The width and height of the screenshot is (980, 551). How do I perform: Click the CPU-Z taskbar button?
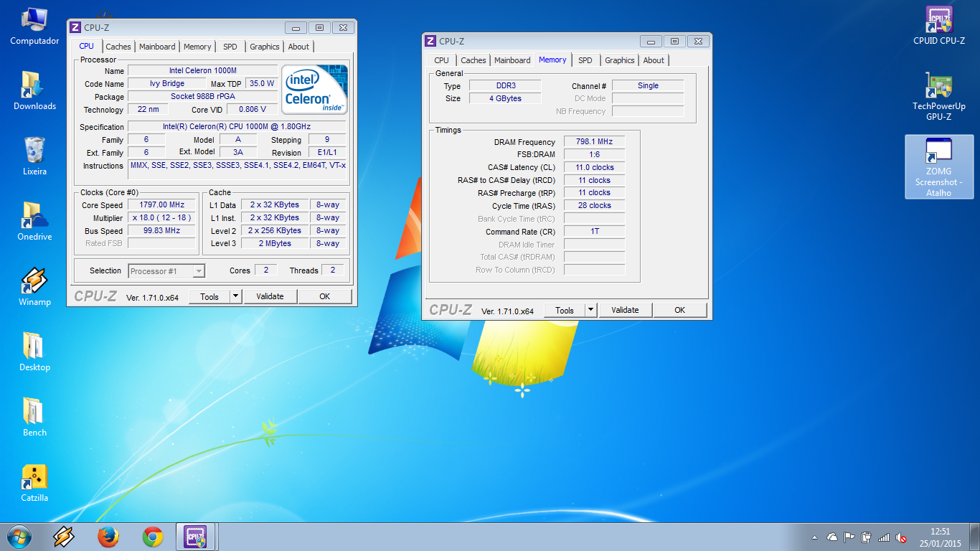click(x=196, y=537)
